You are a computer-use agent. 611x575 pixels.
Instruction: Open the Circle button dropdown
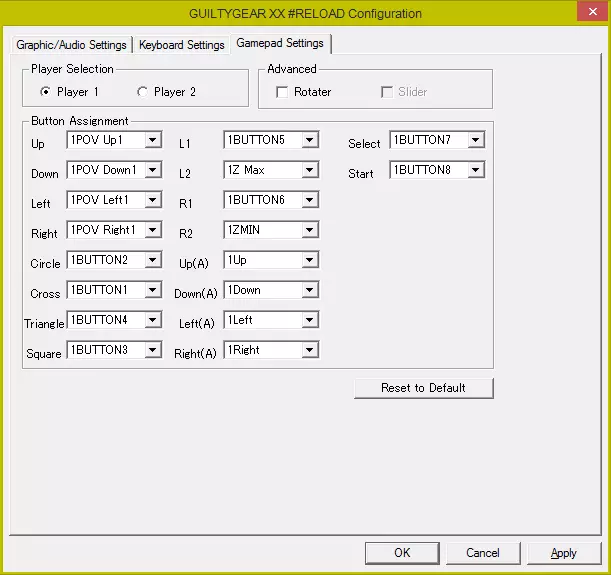point(114,260)
